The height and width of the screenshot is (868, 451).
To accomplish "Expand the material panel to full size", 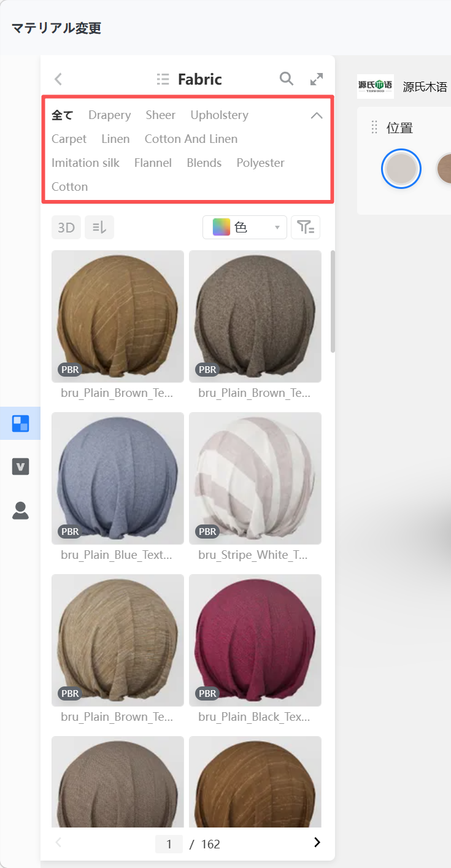I will pyautogui.click(x=317, y=79).
